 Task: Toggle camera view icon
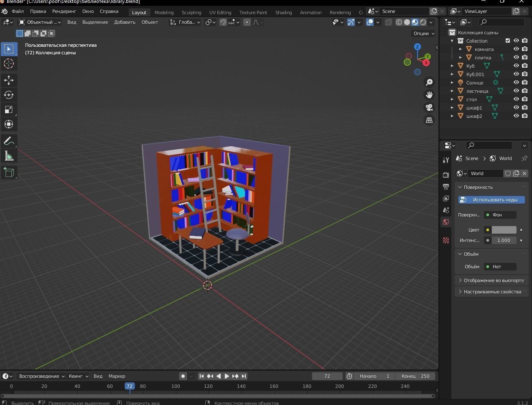pyautogui.click(x=429, y=107)
